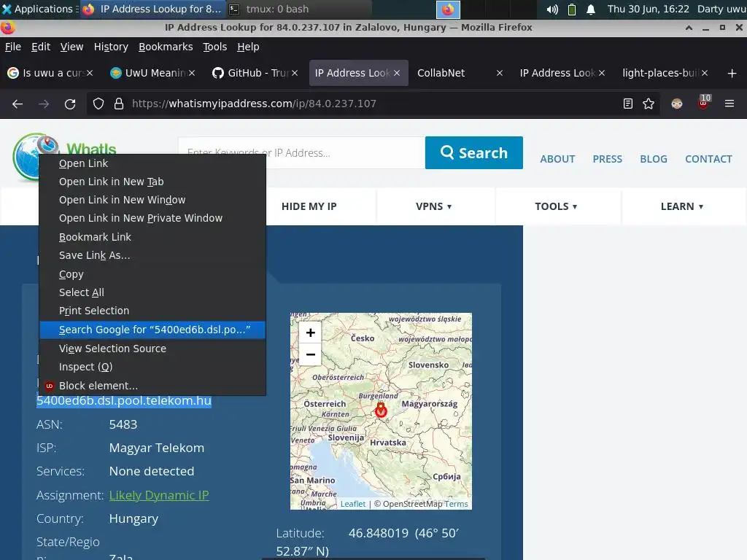Select 'Copy' in context menu
This screenshot has height=560, width=747.
[152, 274]
